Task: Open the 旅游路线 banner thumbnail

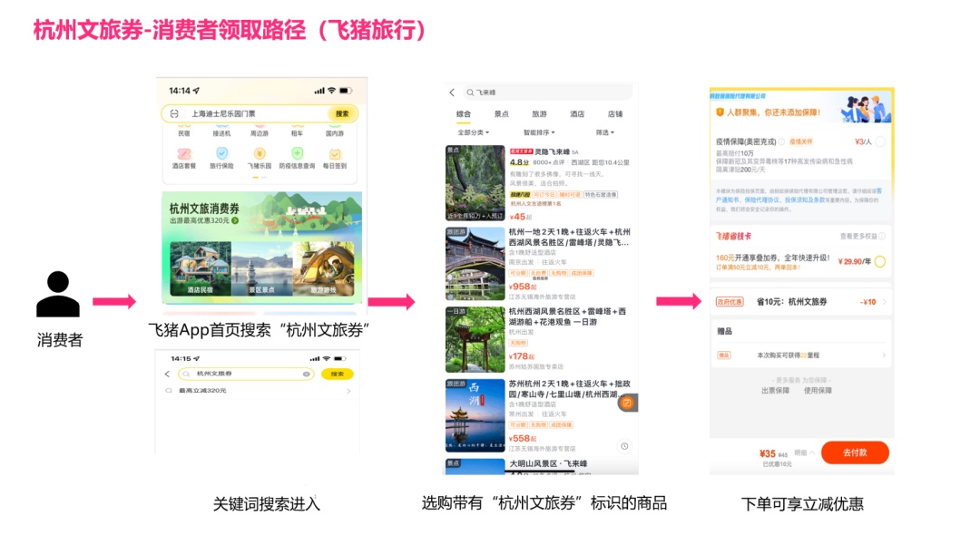Action: tap(323, 268)
